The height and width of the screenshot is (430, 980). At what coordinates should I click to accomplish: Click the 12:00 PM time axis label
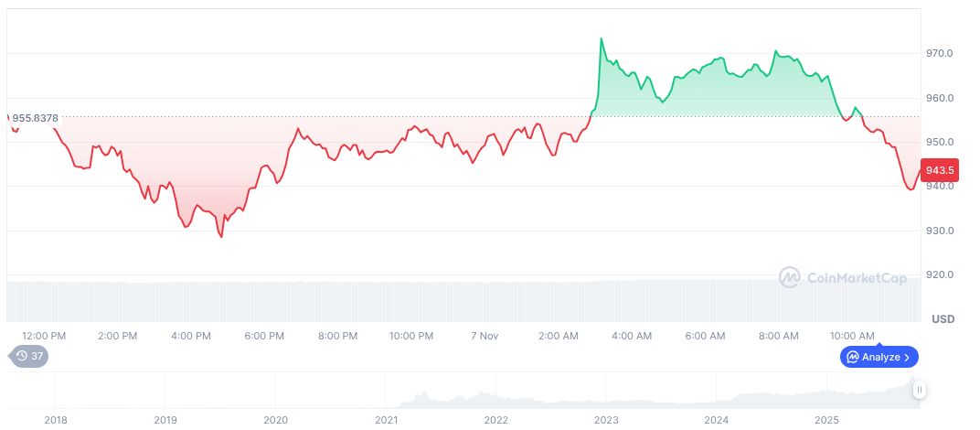44,336
